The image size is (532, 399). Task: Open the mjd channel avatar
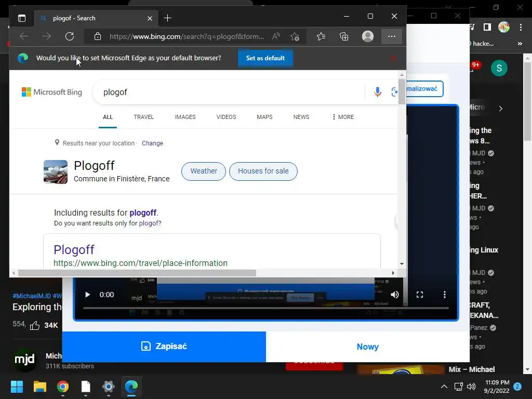[x=24, y=360]
